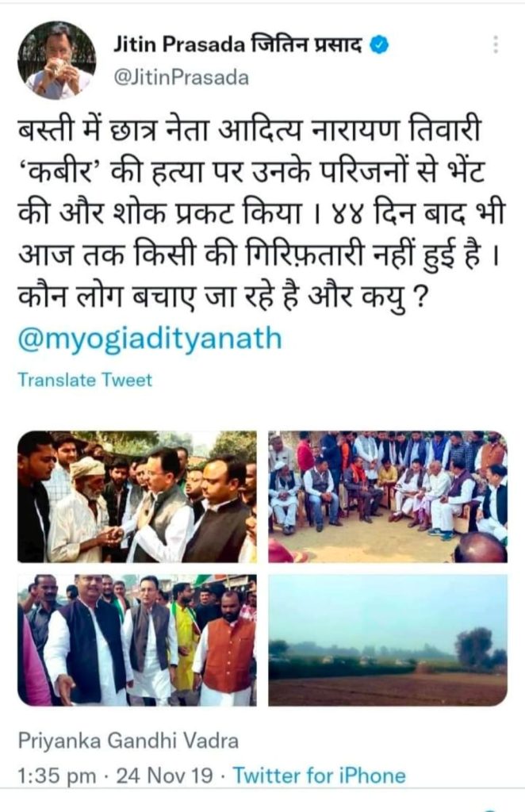This screenshot has width=525, height=812.
Task: Click Translate Tweet
Action: click(85, 380)
